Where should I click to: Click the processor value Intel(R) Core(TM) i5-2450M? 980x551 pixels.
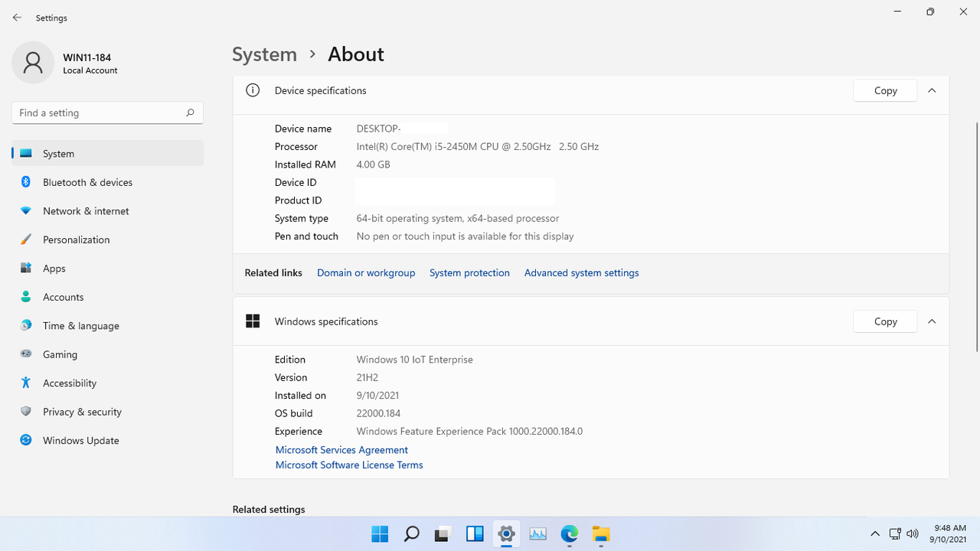pos(478,146)
